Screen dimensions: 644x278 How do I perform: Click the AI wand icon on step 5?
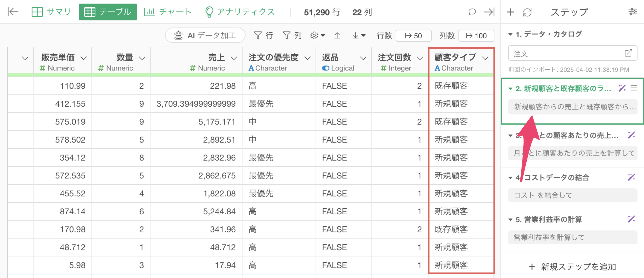631,219
